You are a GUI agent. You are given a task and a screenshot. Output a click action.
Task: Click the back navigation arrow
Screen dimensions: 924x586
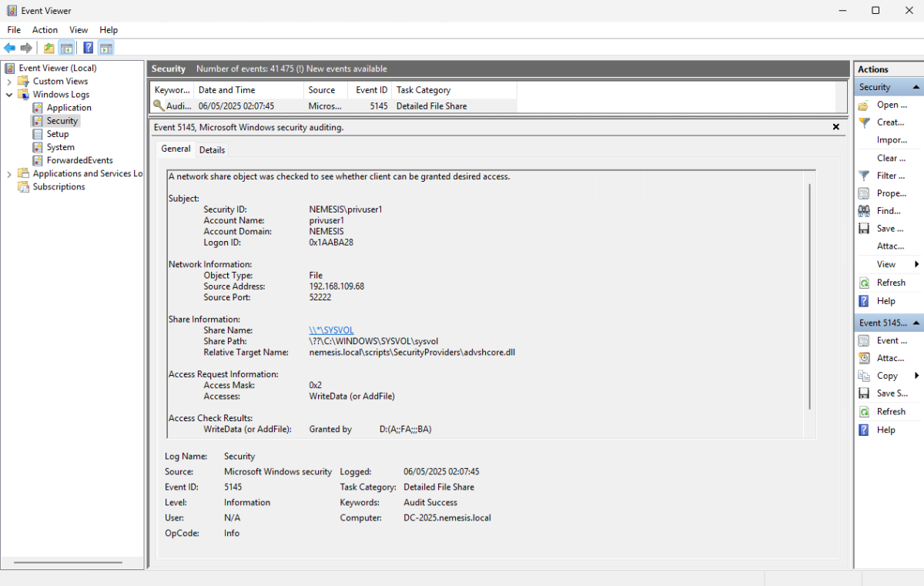(x=9, y=47)
